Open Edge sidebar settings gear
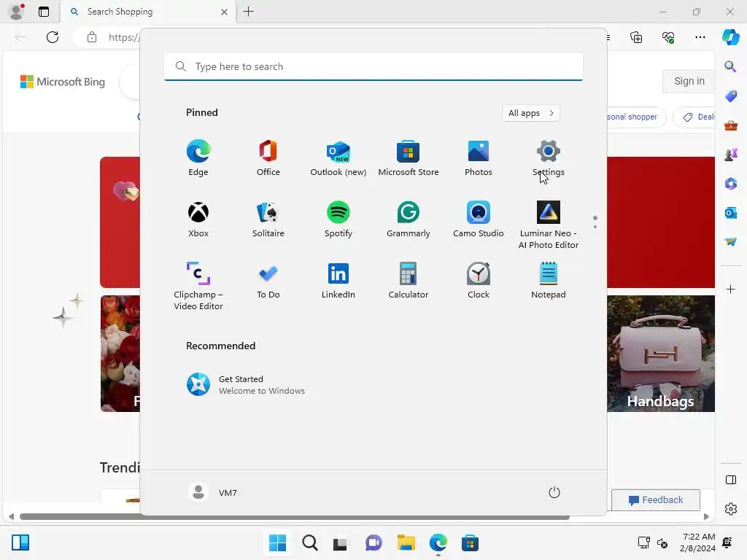Screen dimensions: 747x560 point(730,509)
